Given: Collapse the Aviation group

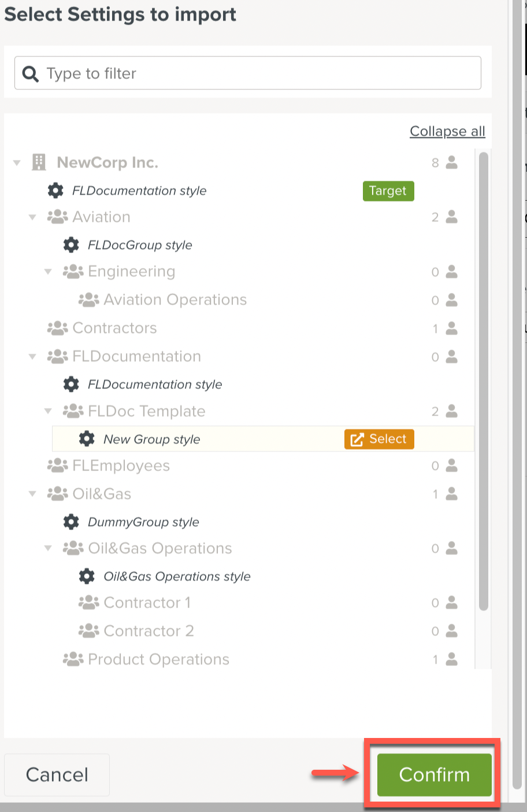Looking at the screenshot, I should tap(32, 217).
